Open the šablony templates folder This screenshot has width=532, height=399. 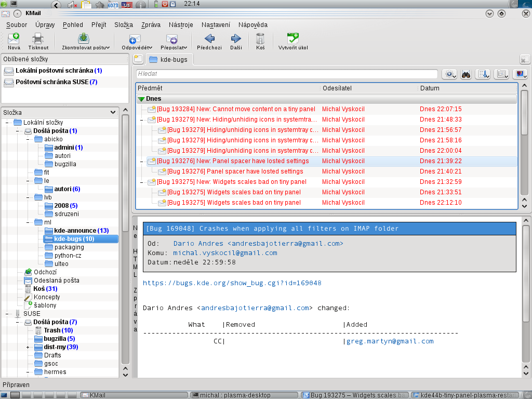(45, 305)
